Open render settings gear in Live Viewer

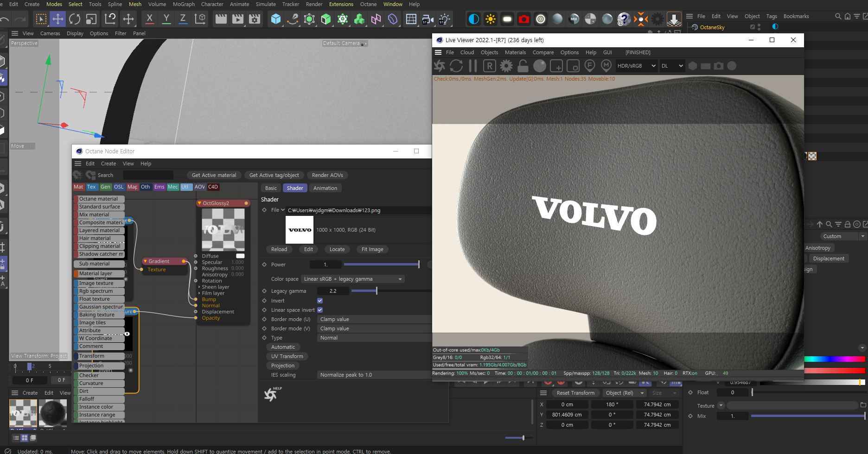[506, 66]
